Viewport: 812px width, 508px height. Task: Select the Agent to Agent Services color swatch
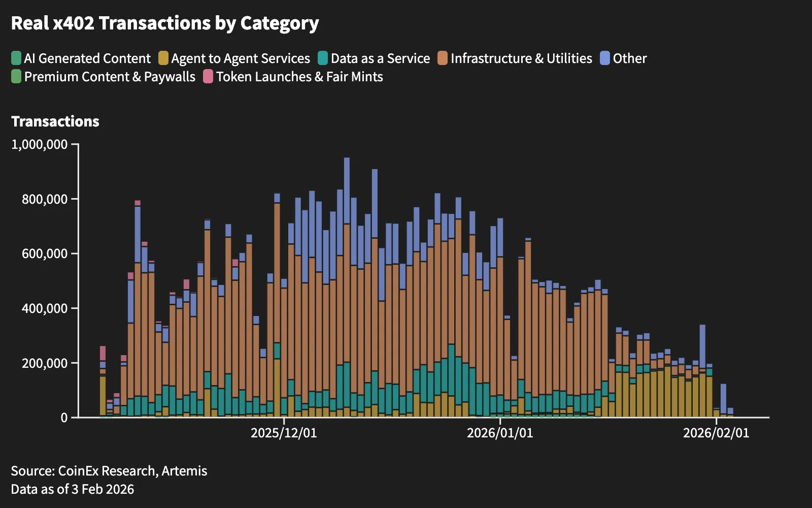(x=163, y=58)
